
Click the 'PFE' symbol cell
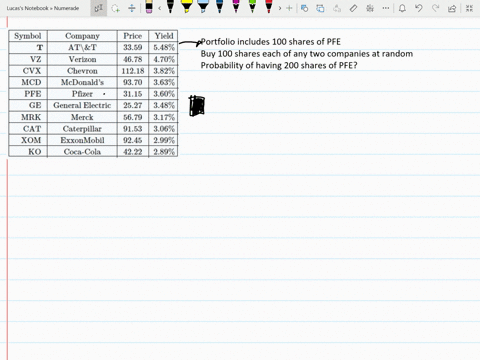click(x=28, y=94)
